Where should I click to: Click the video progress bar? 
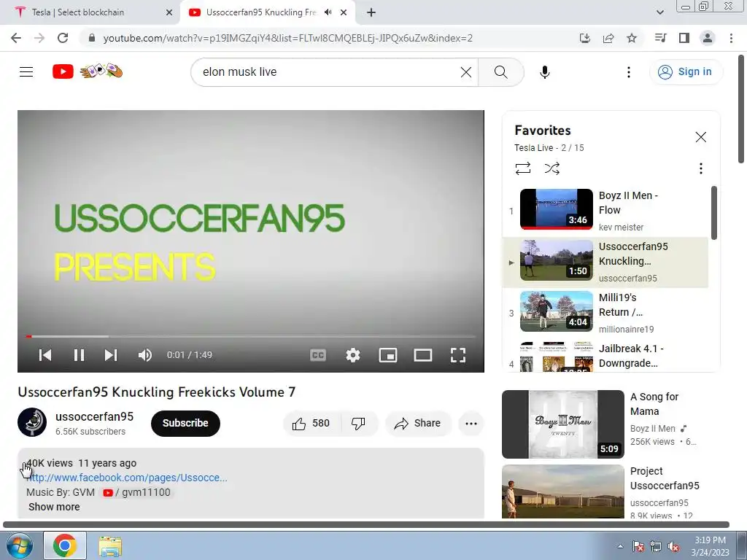[x=251, y=336]
